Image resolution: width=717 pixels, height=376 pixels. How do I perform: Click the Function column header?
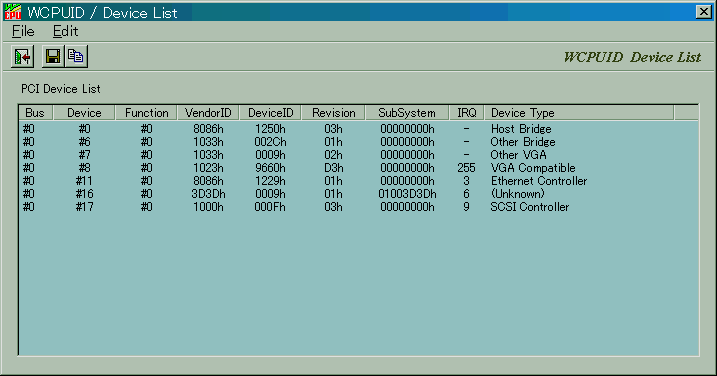click(146, 113)
